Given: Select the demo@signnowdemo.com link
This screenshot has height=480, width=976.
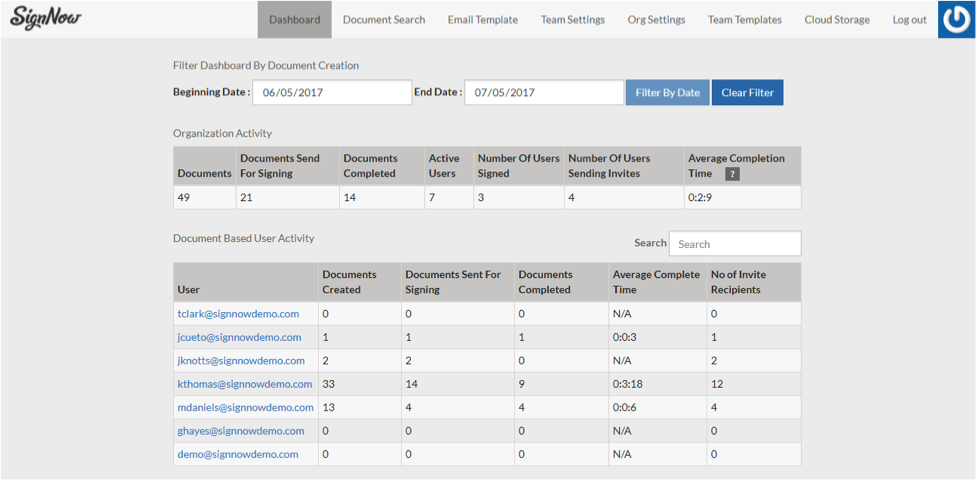Looking at the screenshot, I should pos(237,454).
